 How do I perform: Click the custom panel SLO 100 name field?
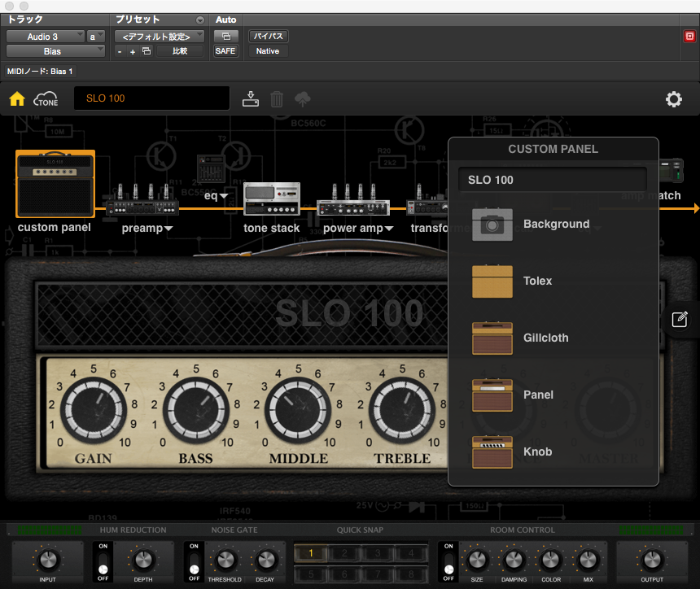(553, 180)
